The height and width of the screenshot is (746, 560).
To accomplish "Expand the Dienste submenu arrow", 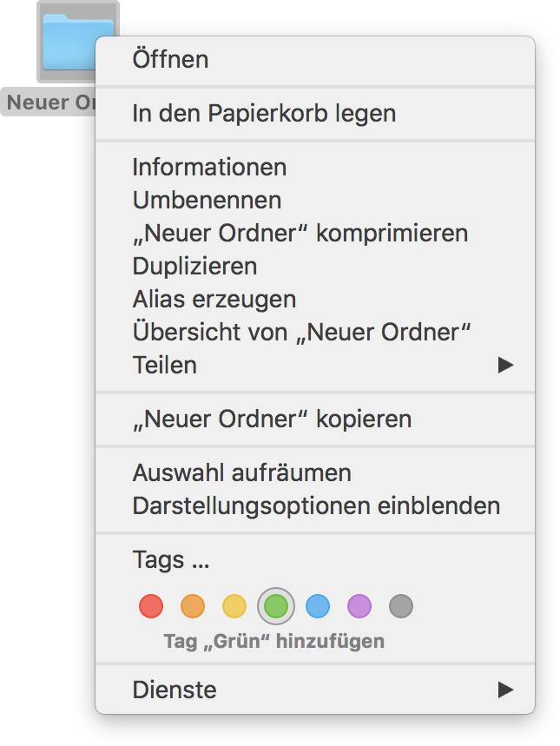I will (505, 690).
